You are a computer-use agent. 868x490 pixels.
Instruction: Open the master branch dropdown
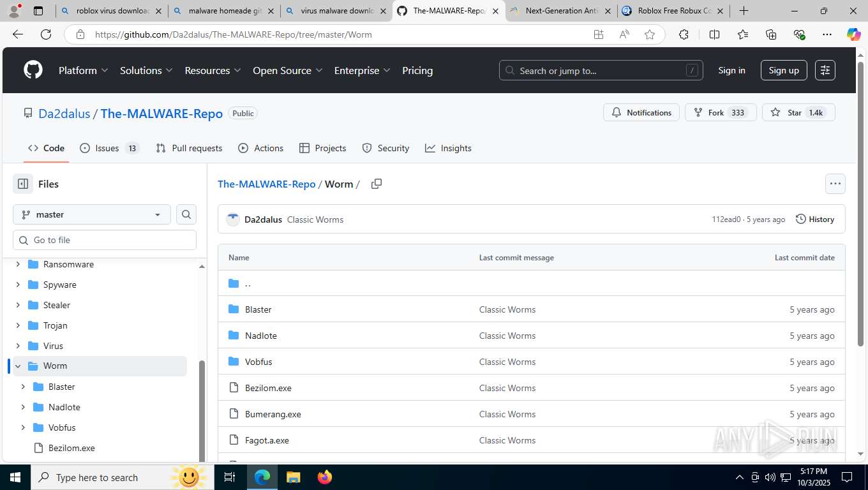point(92,214)
